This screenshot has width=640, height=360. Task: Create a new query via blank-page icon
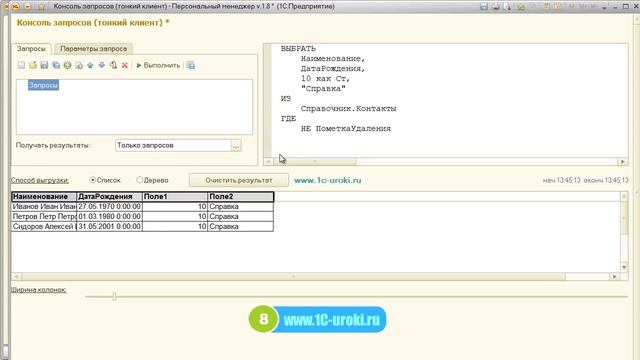pos(21,65)
